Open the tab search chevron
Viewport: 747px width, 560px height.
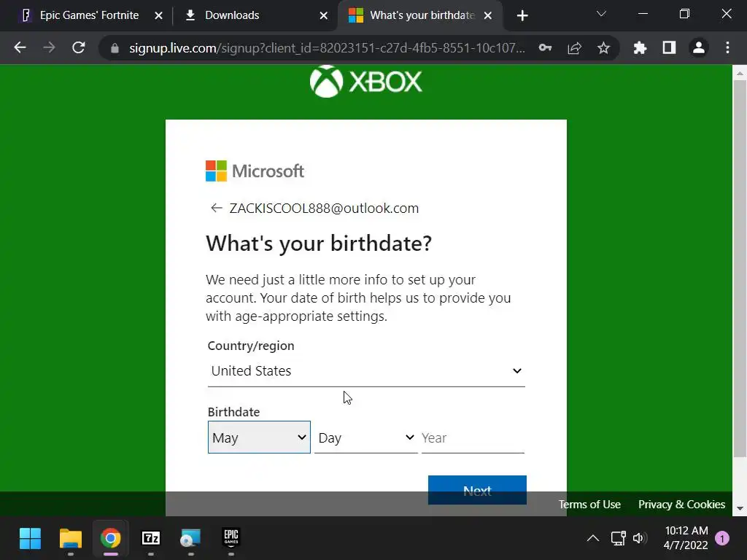point(601,14)
